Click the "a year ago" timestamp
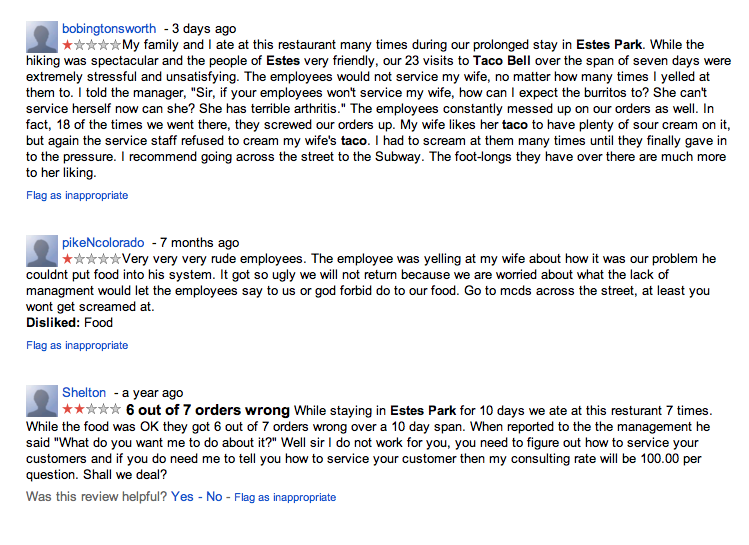 click(152, 393)
